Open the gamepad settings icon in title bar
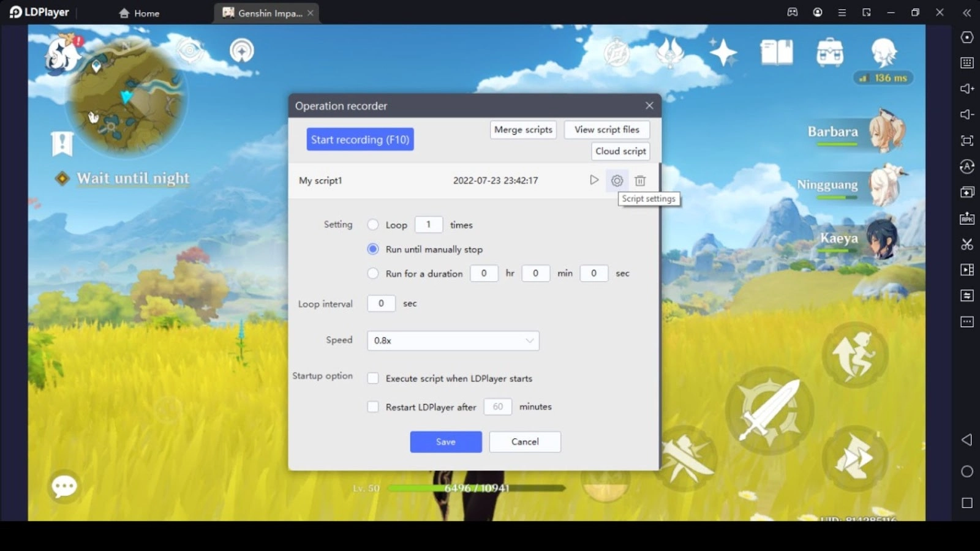Viewport: 980px width, 551px height. (793, 12)
